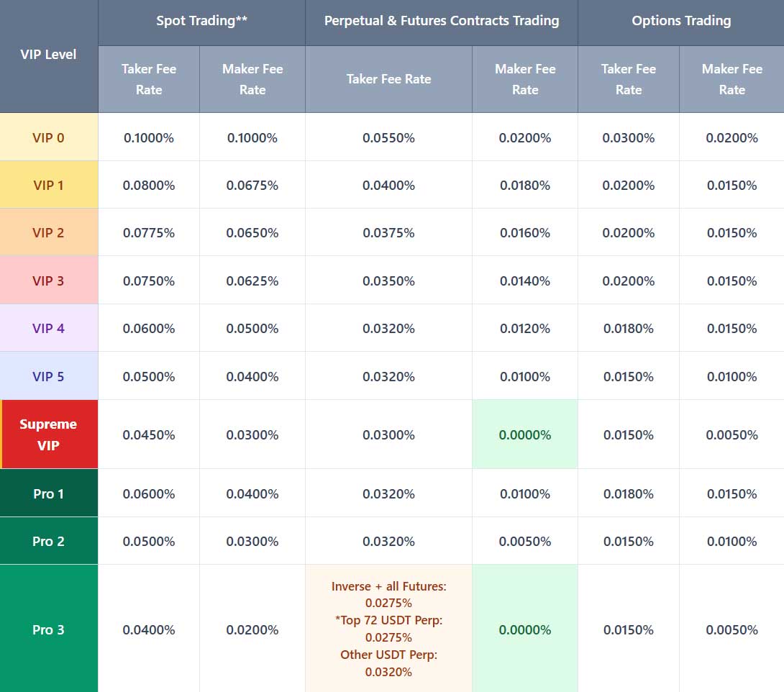Click the Spot Maker Fee Rate subheader
This screenshot has width=784, height=692.
[x=252, y=79]
